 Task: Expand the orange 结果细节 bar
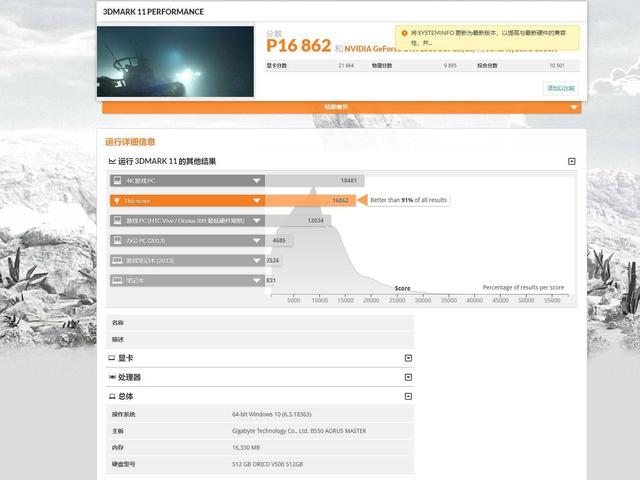(x=342, y=107)
